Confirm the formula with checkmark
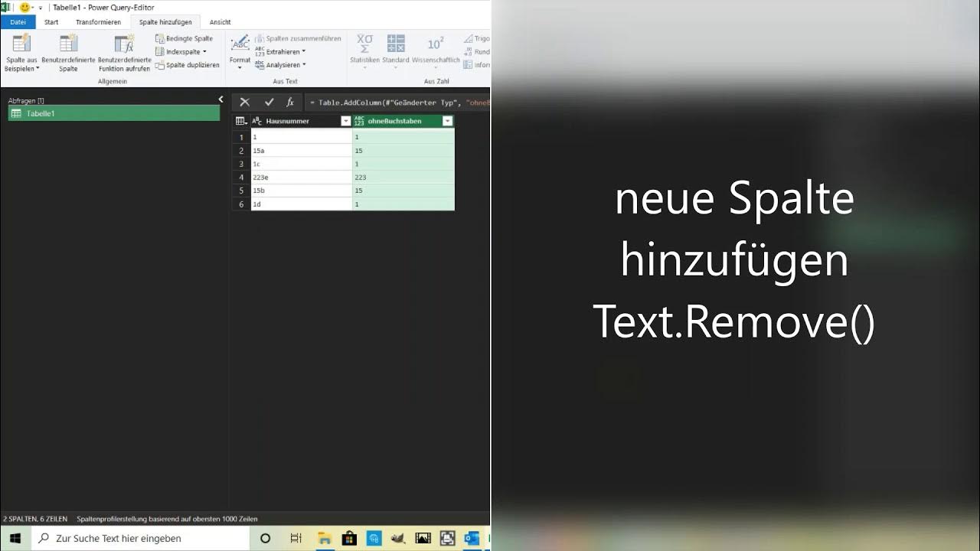The image size is (980, 551). [x=269, y=102]
